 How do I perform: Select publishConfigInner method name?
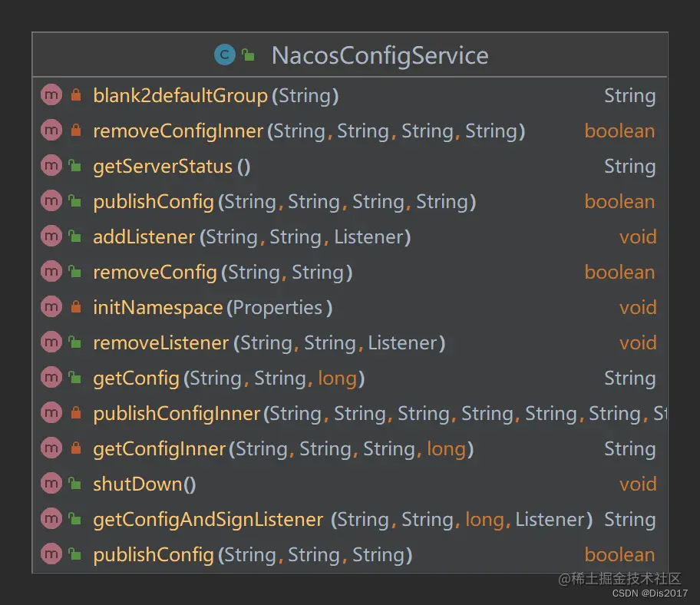coord(177,414)
